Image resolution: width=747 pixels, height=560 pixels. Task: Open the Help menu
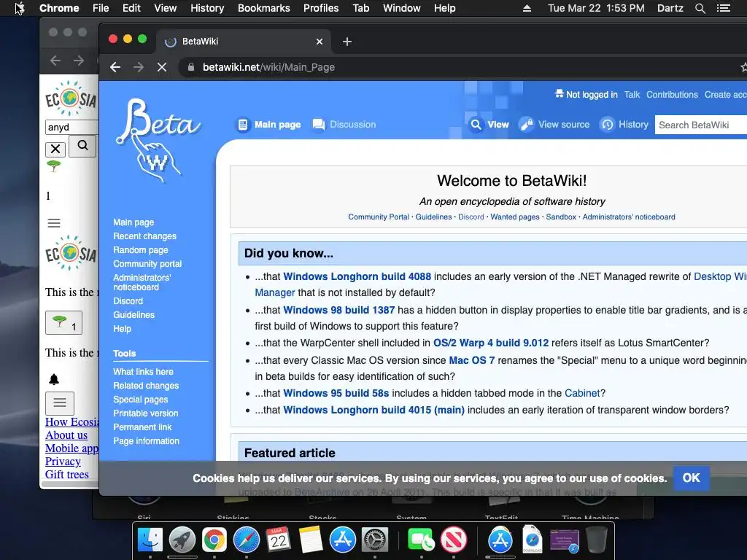click(444, 8)
